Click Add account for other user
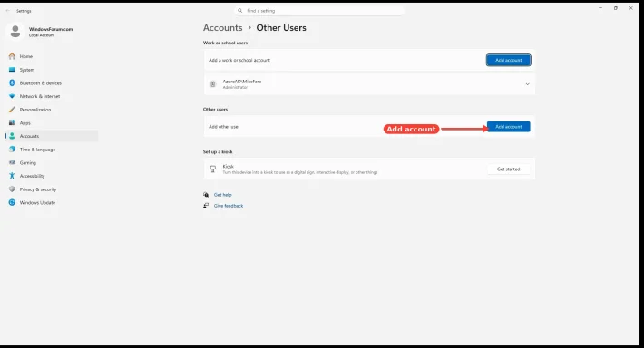The width and height of the screenshot is (644, 348). coord(509,126)
